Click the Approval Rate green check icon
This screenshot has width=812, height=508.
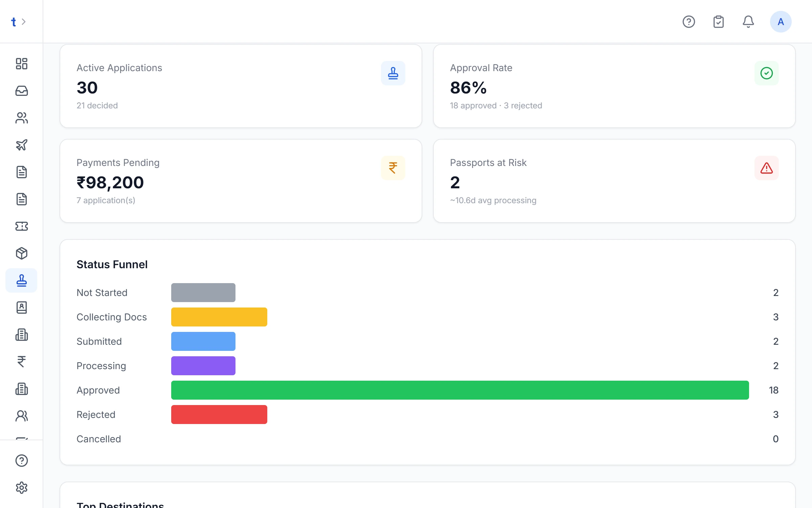tap(766, 73)
